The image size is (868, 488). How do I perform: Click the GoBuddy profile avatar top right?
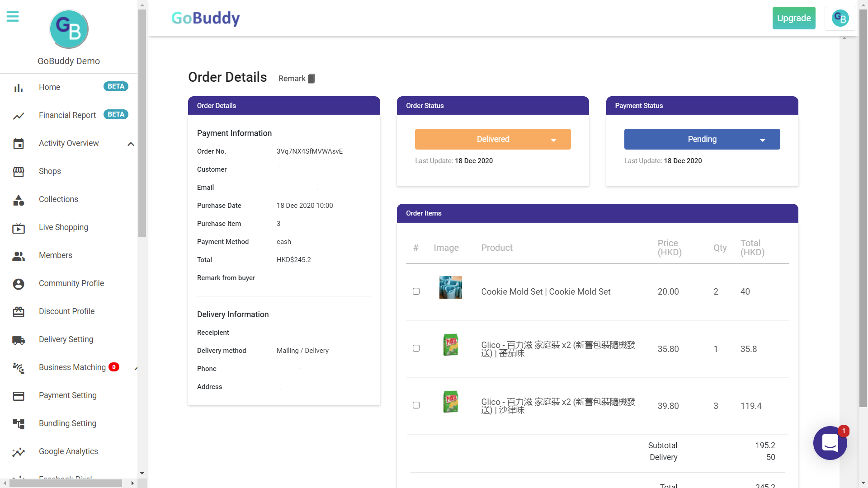point(840,18)
